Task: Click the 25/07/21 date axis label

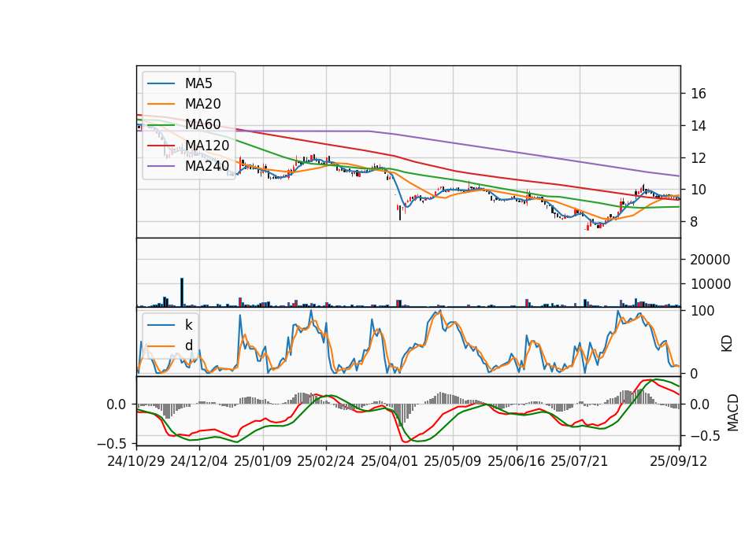Action: 580,461
